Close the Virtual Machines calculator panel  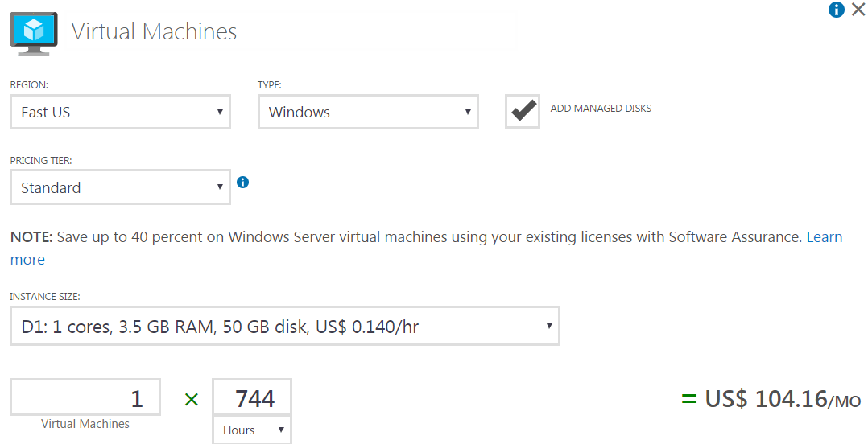(858, 10)
